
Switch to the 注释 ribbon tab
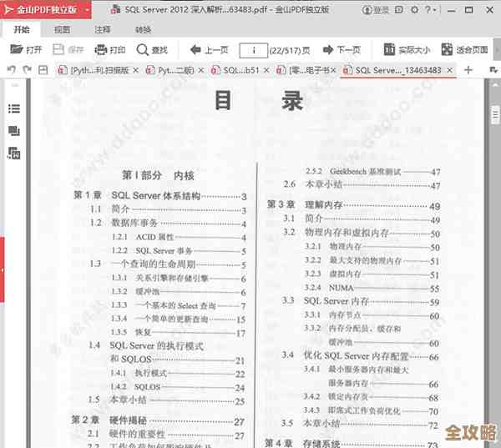102,30
